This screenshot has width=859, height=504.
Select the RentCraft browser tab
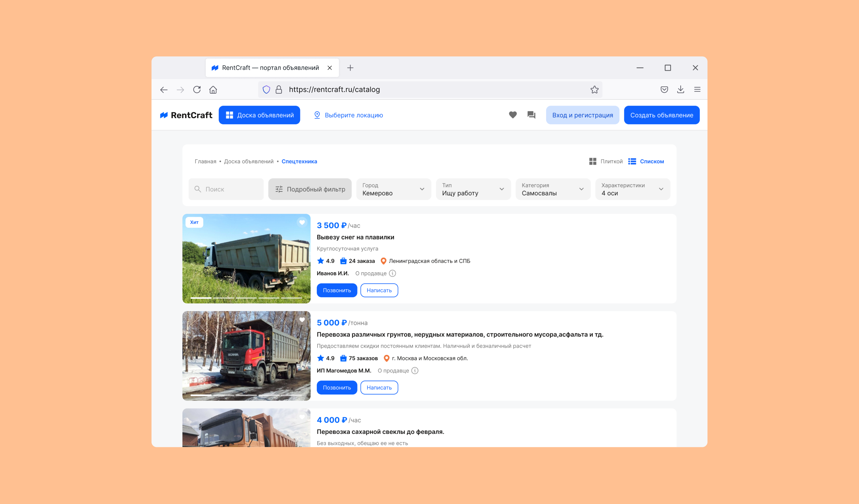point(270,68)
